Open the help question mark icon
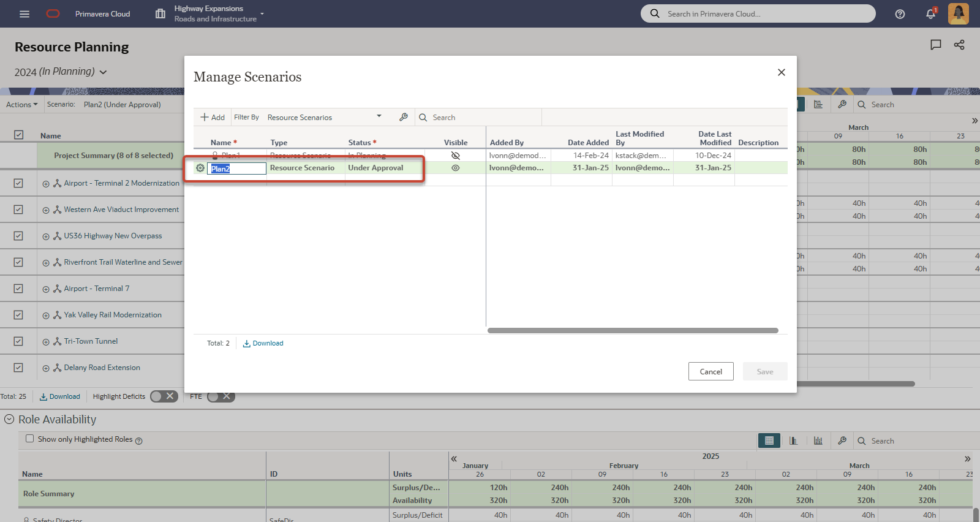 point(900,14)
